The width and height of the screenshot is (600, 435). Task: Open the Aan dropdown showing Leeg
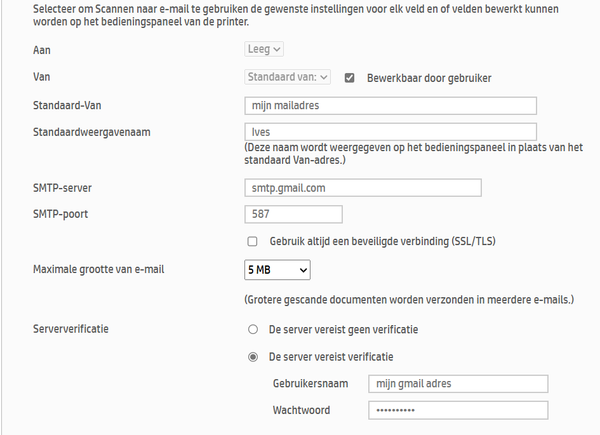click(264, 49)
